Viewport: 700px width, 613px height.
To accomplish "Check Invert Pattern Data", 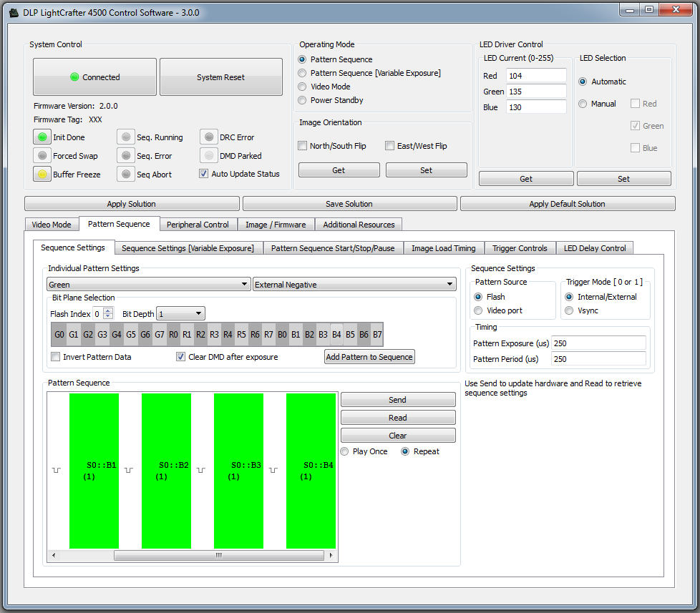I will coord(55,357).
